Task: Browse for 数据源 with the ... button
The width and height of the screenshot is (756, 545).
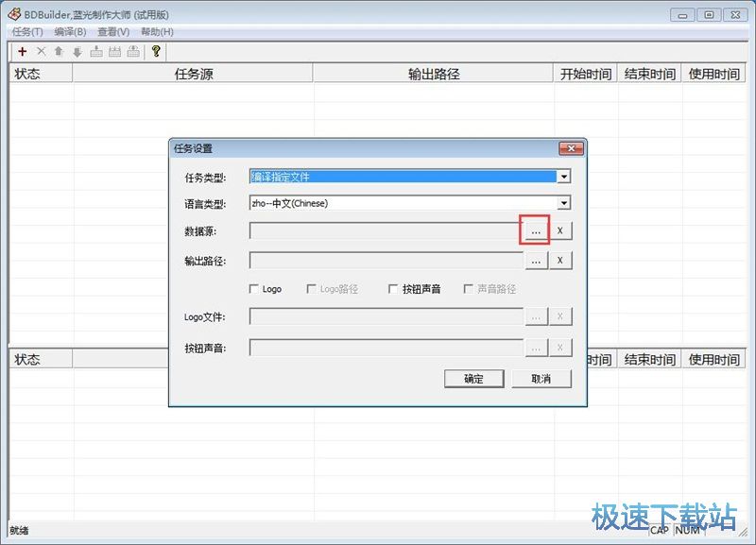Action: 536,230
